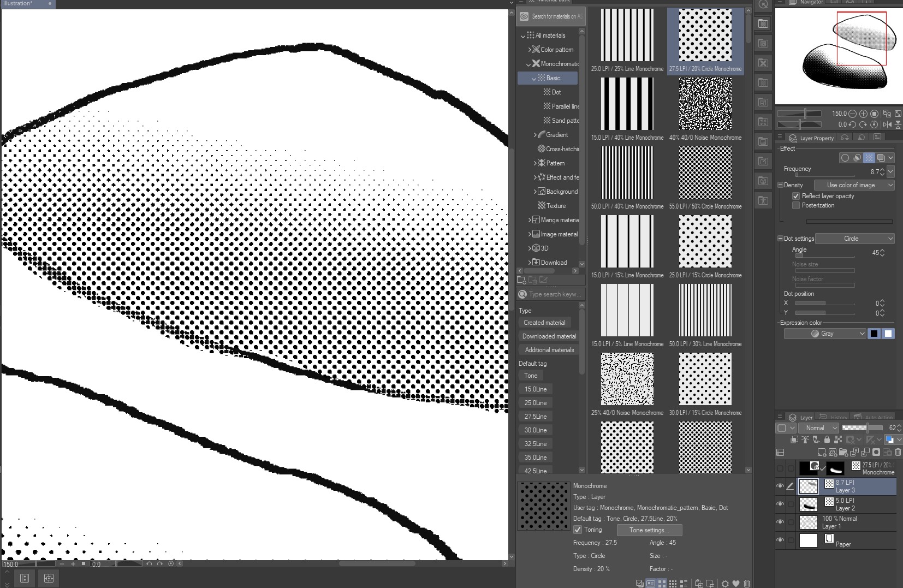Hide Layer 2 visibility
The width and height of the screenshot is (903, 588).
[780, 504]
